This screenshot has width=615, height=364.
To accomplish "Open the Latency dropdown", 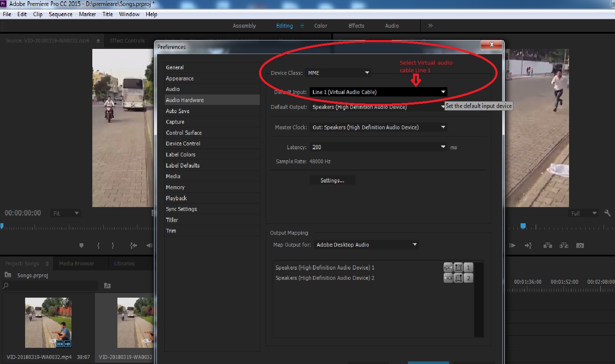I will (378, 147).
